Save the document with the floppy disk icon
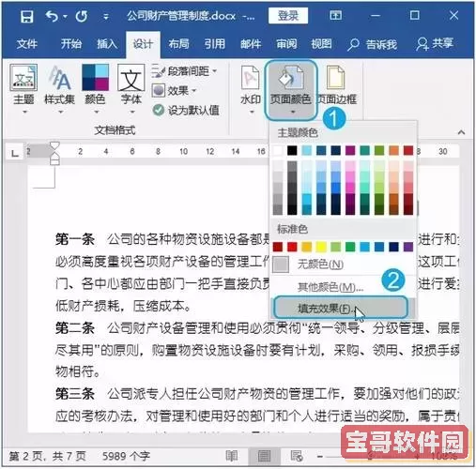 click(26, 16)
